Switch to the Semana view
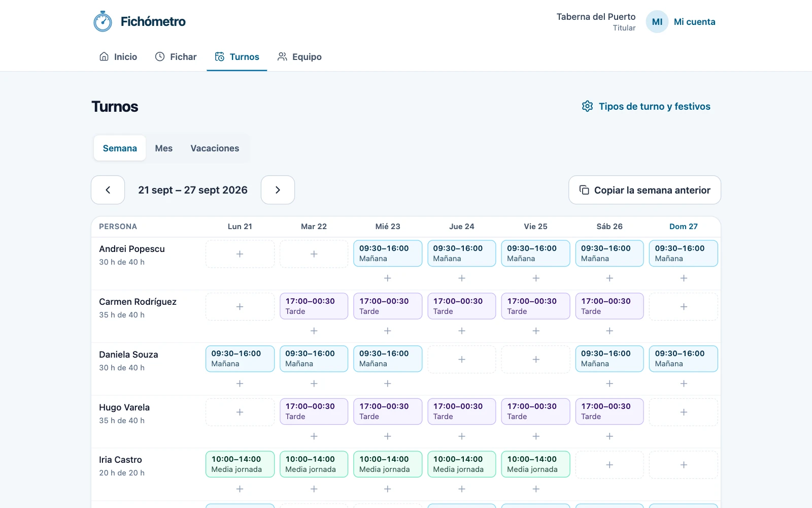Image resolution: width=812 pixels, height=508 pixels. [120, 148]
